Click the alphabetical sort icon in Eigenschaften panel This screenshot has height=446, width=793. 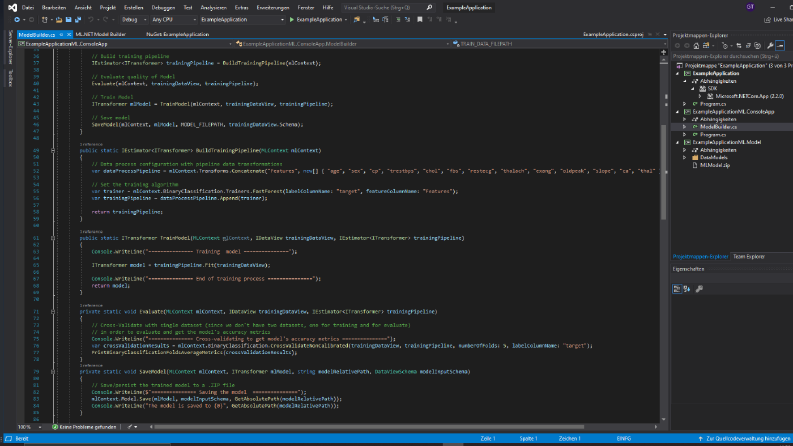(687, 289)
